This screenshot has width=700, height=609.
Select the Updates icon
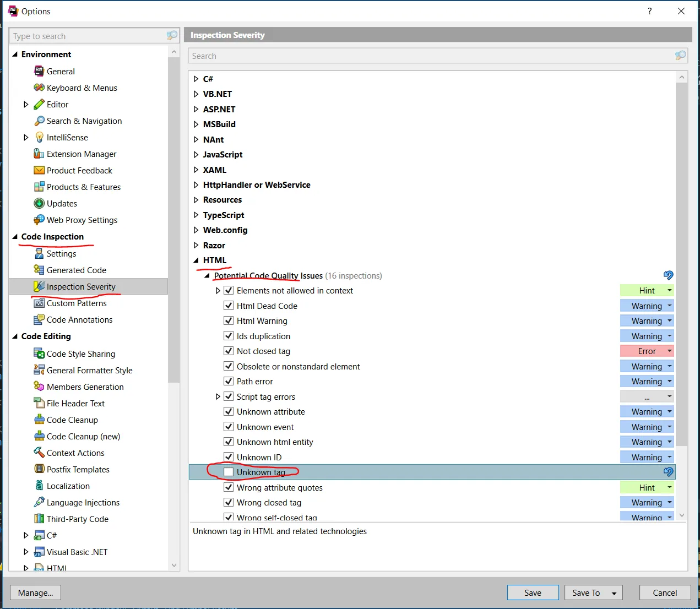[39, 203]
